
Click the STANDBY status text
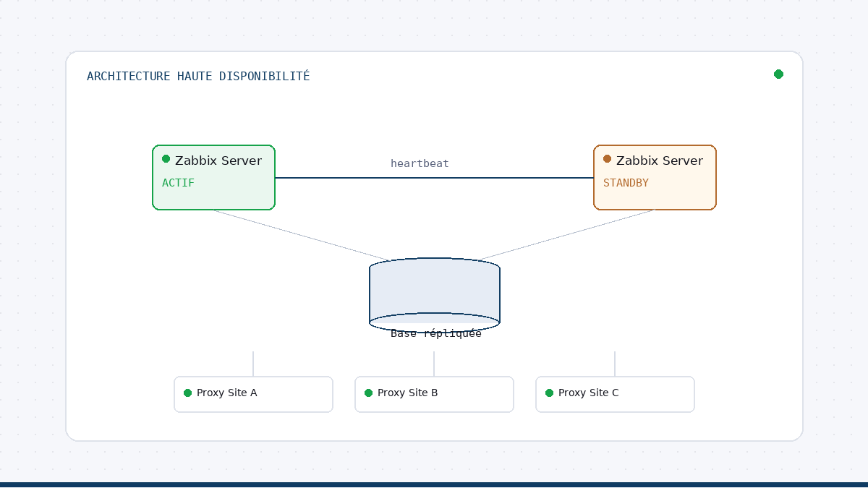point(626,183)
